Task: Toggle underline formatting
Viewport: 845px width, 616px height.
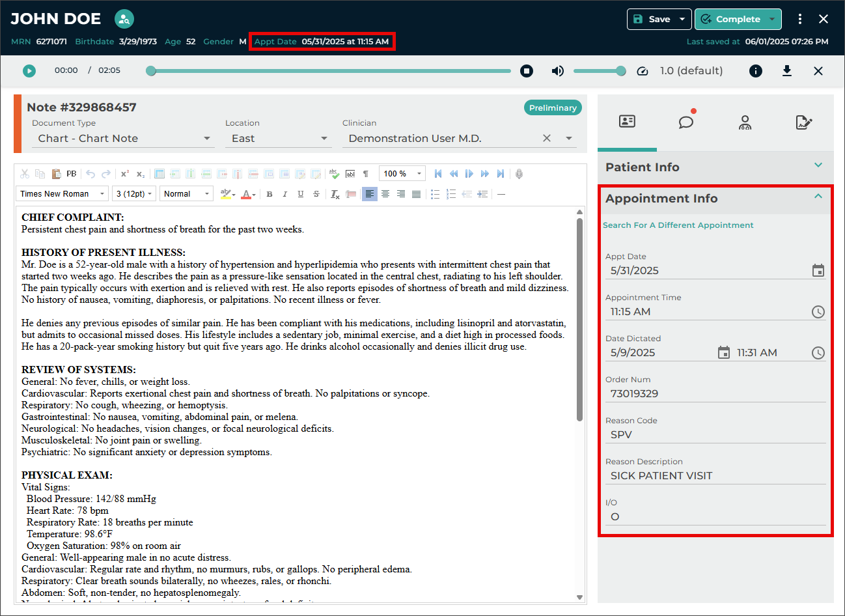Action: pyautogui.click(x=300, y=194)
